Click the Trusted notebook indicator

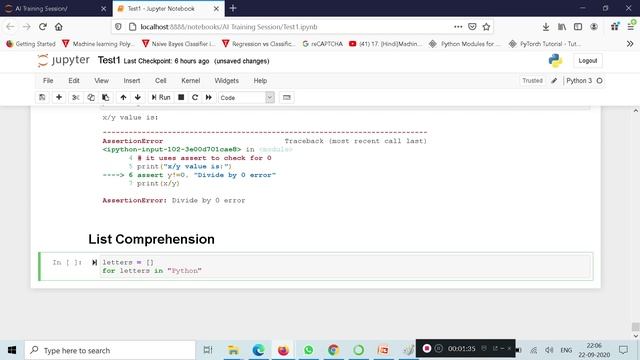pos(532,81)
